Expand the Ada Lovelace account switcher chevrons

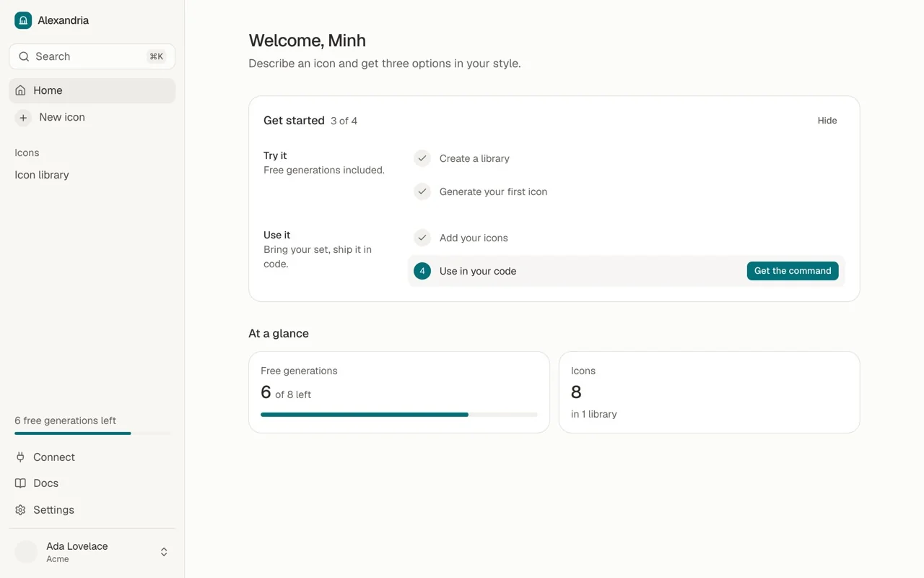tap(164, 552)
